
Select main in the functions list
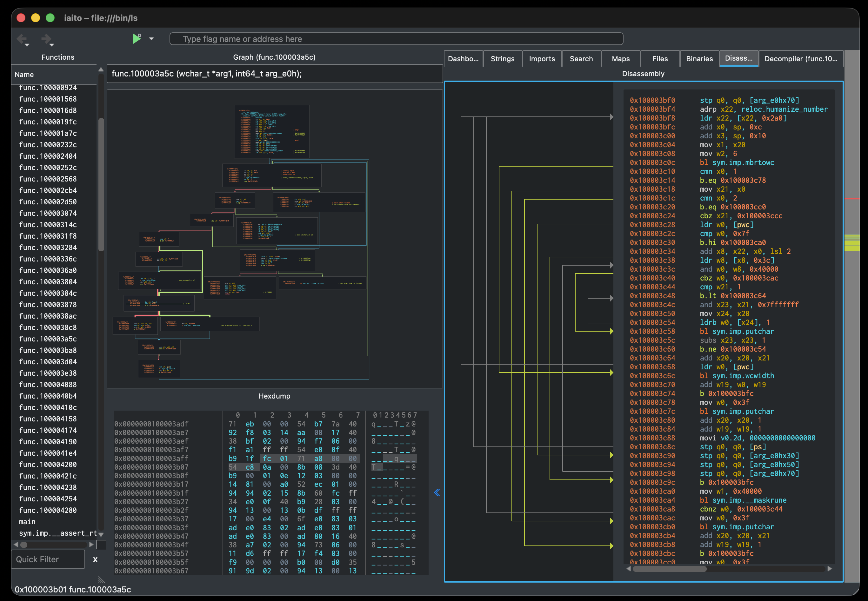point(27,522)
